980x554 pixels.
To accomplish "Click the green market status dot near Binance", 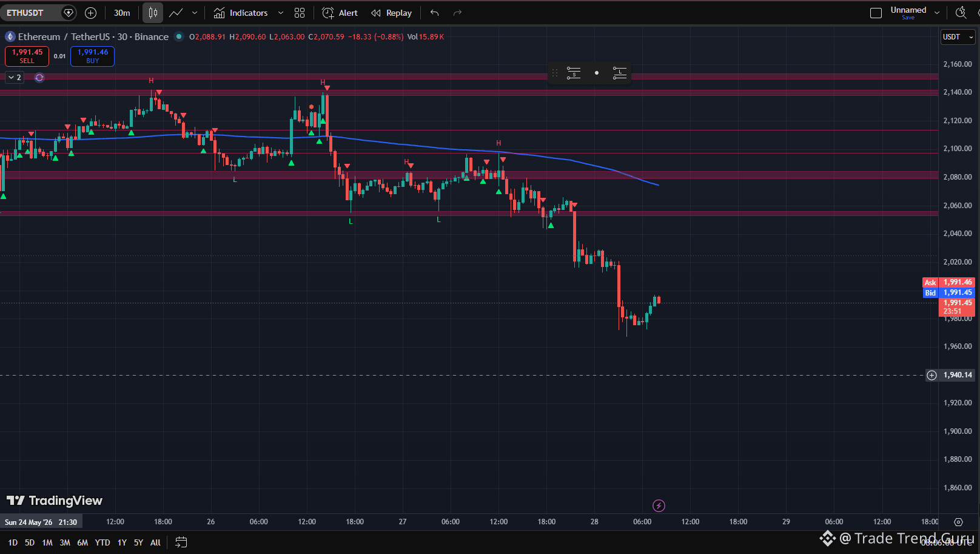I will 179,36.
